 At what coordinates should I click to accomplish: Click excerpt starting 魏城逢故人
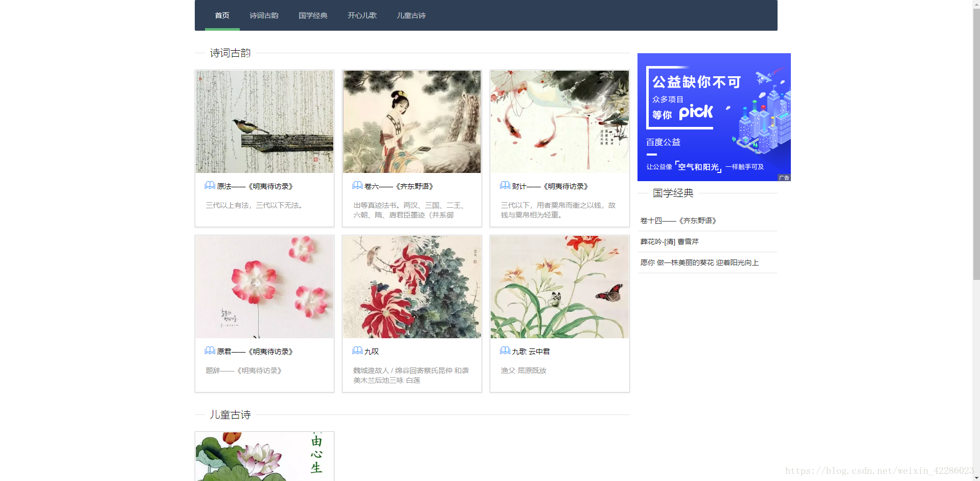pyautogui.click(x=411, y=375)
